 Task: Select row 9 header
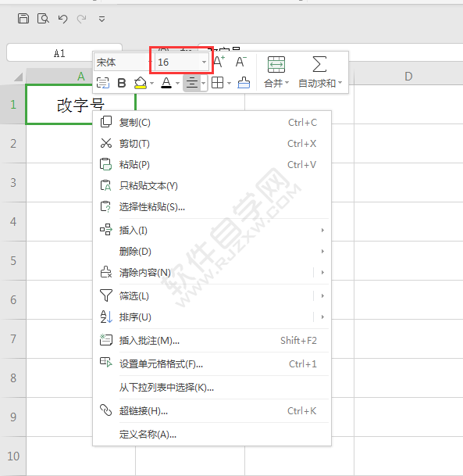pyautogui.click(x=12, y=417)
